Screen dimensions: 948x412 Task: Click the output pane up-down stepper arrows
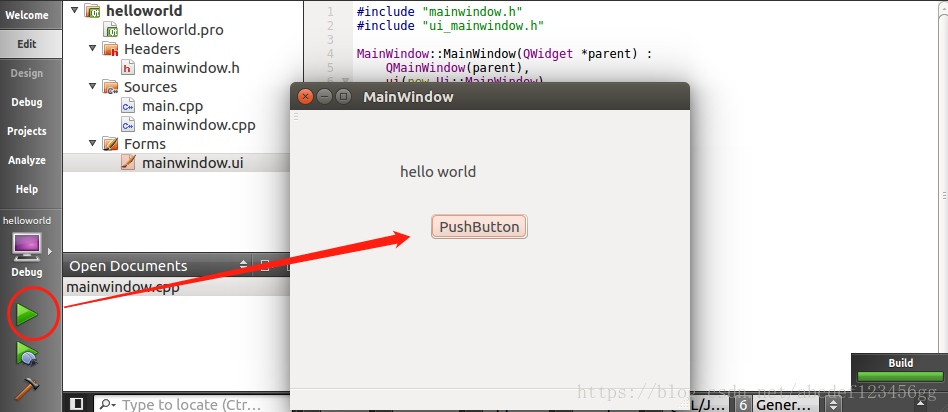pos(834,405)
